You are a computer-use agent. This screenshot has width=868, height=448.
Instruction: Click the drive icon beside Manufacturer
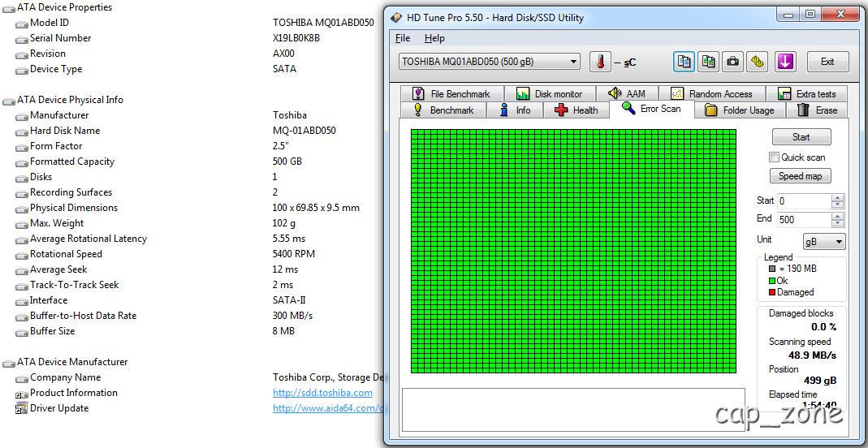(22, 116)
